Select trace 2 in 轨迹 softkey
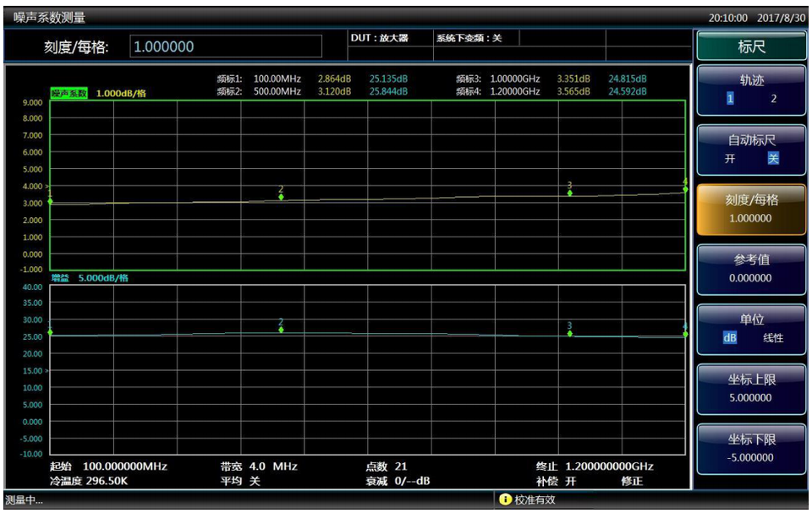Screen dimensions: 812x513 click(x=773, y=98)
